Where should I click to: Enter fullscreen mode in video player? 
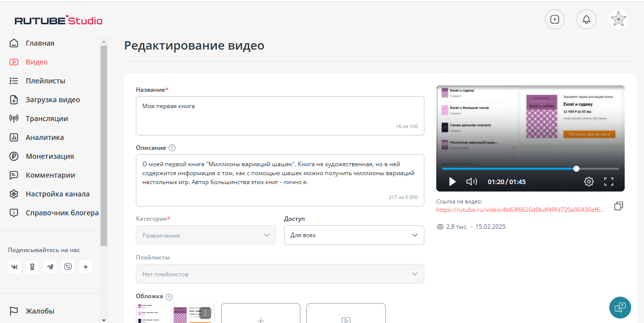(609, 182)
